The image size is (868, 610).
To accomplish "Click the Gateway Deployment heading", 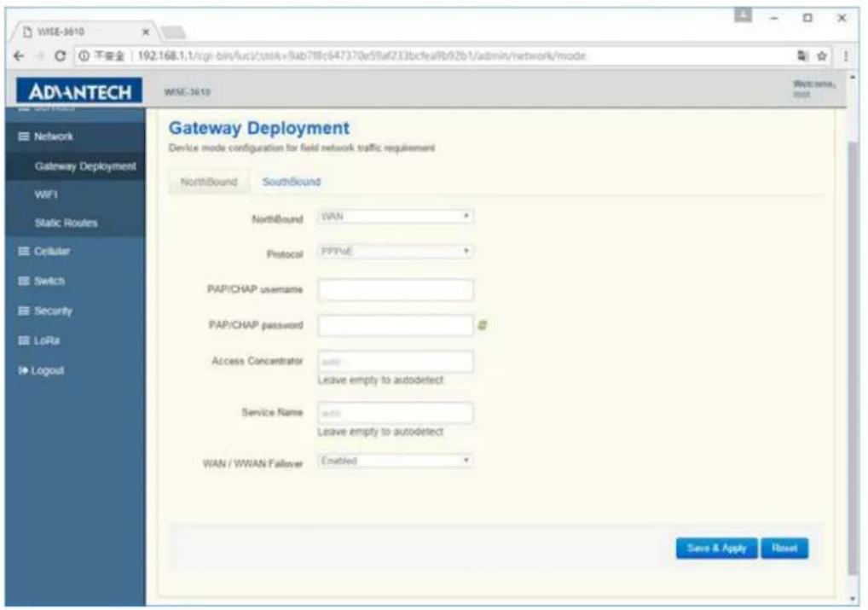I will coord(259,128).
